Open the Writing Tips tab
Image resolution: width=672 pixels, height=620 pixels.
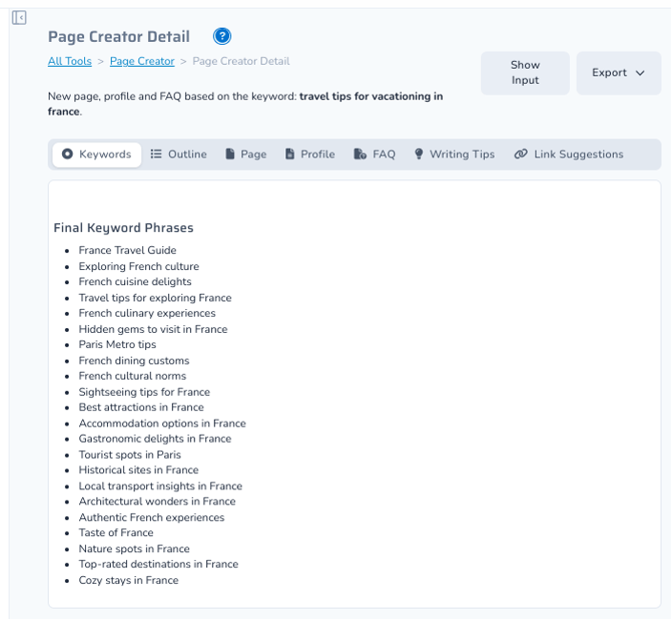454,155
